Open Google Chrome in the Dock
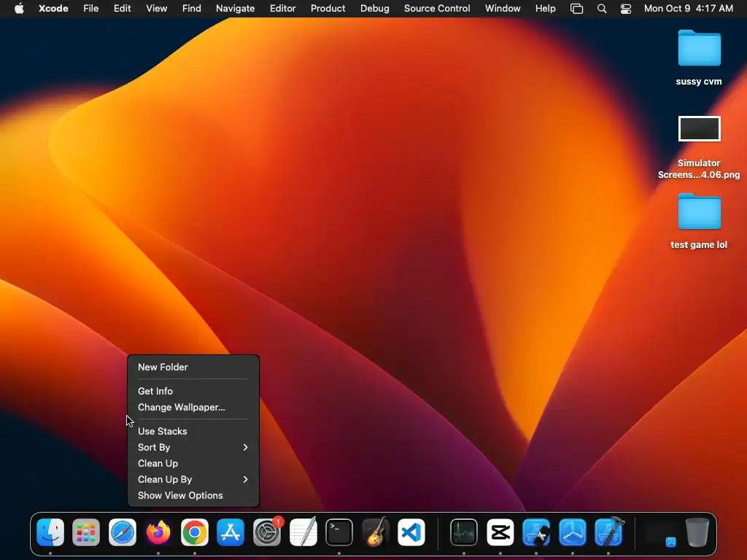 [x=194, y=532]
